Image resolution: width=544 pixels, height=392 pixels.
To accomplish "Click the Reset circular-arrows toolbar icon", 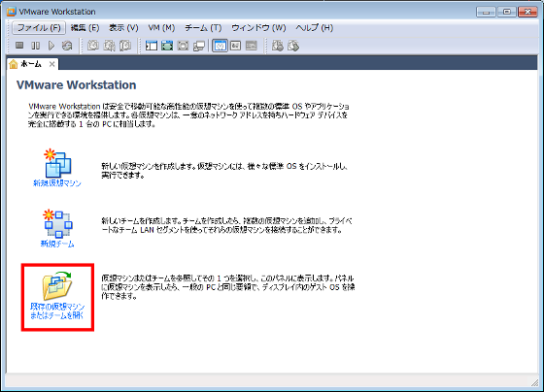I will click(67, 46).
